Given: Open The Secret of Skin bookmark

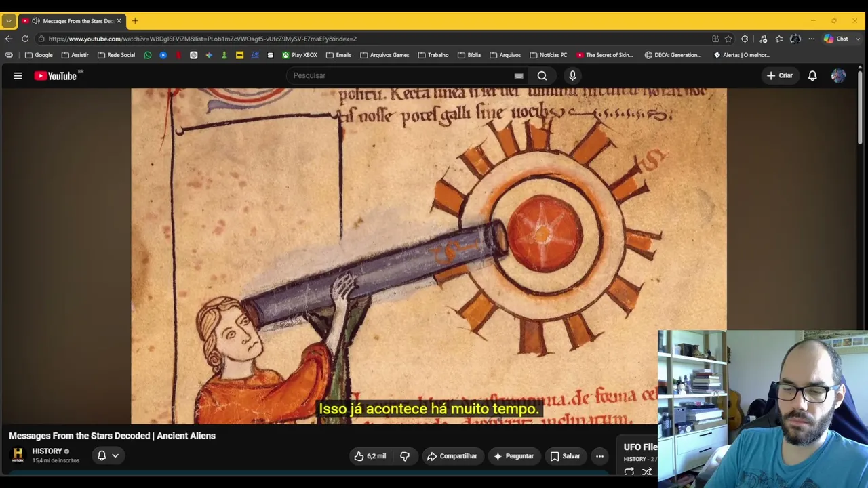Looking at the screenshot, I should [x=605, y=55].
